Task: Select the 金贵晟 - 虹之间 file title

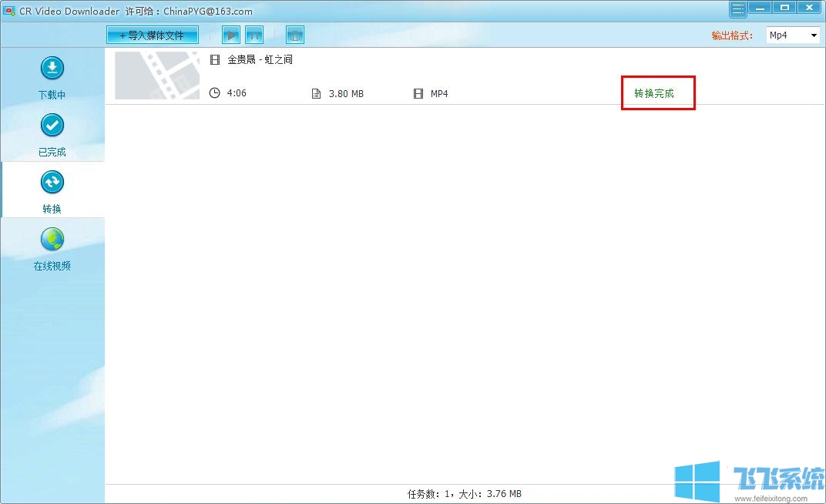Action: 260,59
